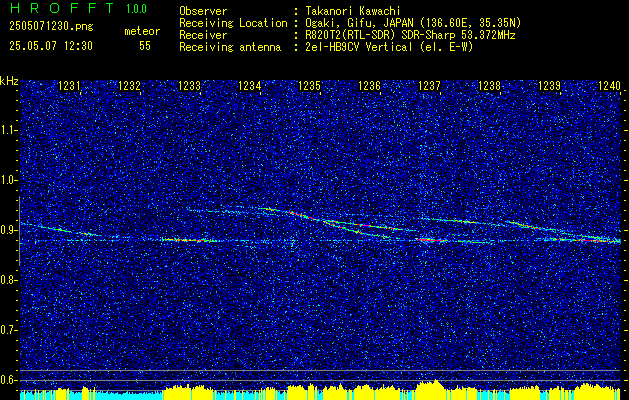
Task: Click the 1234 time marker
Action: (250, 86)
